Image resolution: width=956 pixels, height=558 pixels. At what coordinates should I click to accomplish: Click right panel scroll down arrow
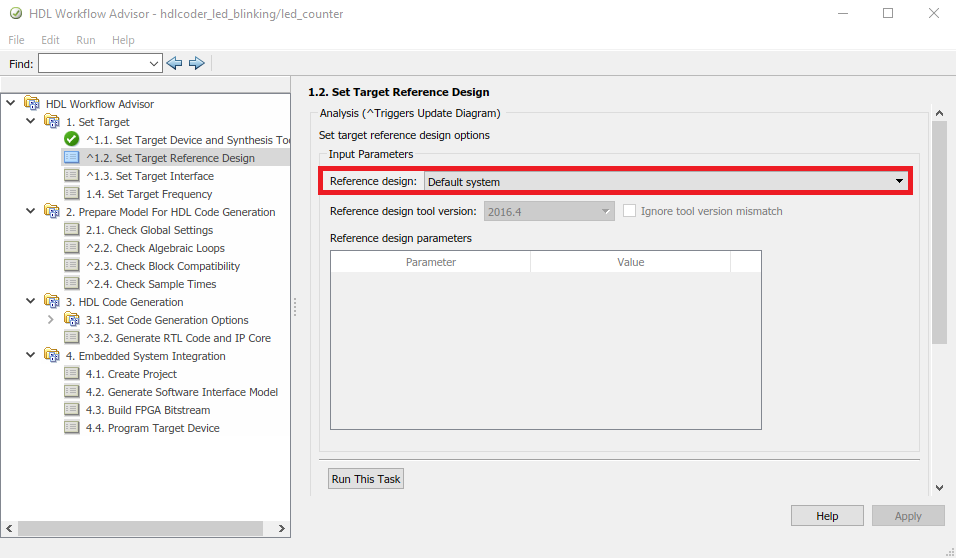(940, 488)
